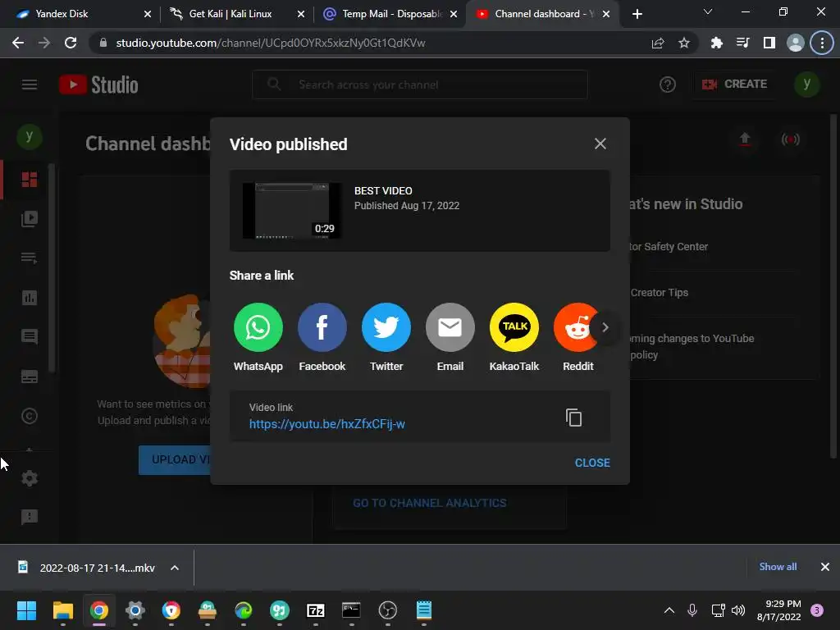Open GO TO CHANNEL ANALYTICS link
840x630 pixels.
pos(429,503)
